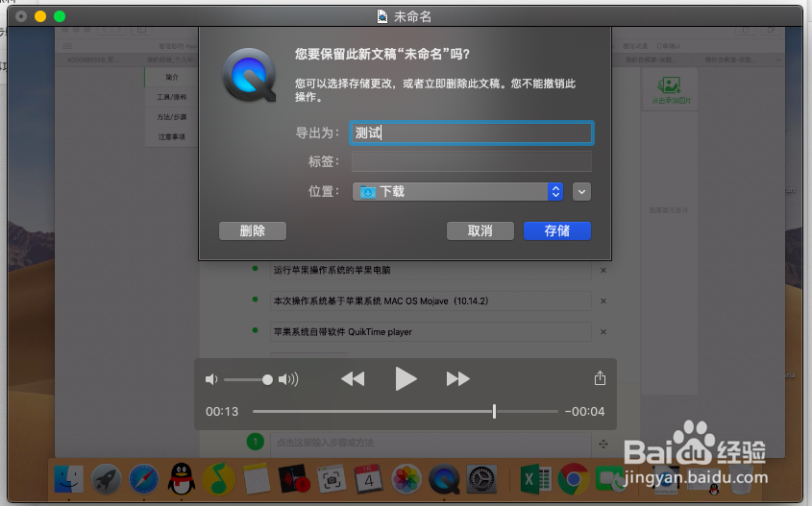Play the video
The height and width of the screenshot is (506, 812).
point(406,378)
